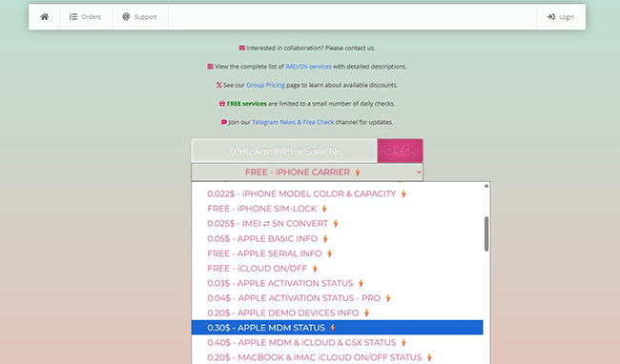Collapse the FREE - iPHONE CARRIER dropdown

(307, 172)
